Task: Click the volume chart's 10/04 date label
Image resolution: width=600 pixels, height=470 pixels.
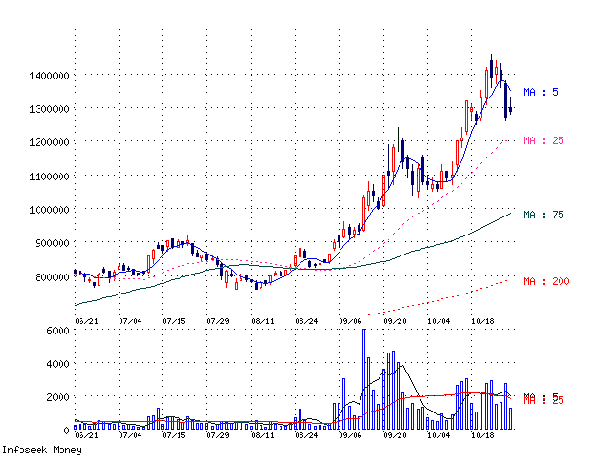Action: (x=439, y=435)
